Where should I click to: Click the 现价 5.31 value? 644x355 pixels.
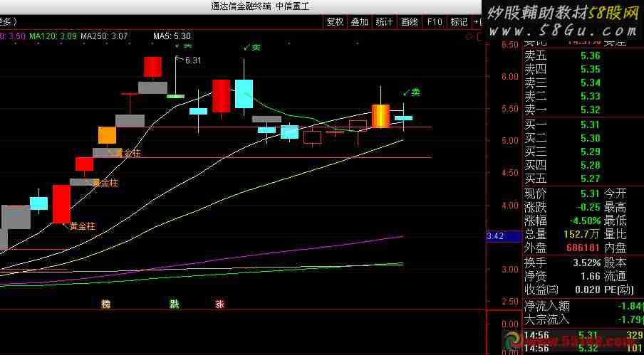591,194
